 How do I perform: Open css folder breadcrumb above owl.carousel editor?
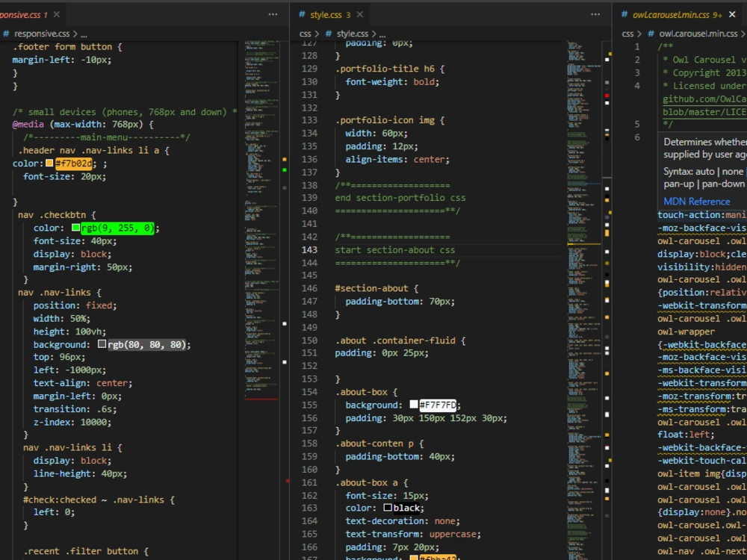pyautogui.click(x=628, y=34)
